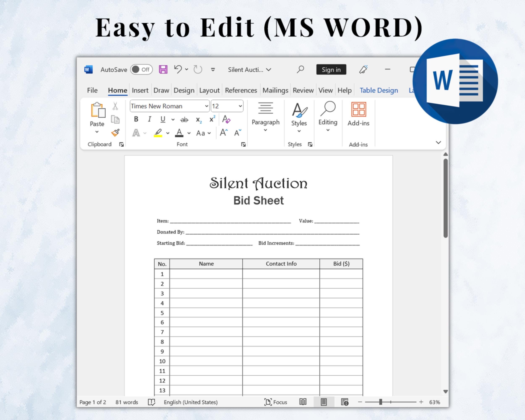Switch to the Insert tab
The width and height of the screenshot is (525, 420).
pyautogui.click(x=140, y=90)
